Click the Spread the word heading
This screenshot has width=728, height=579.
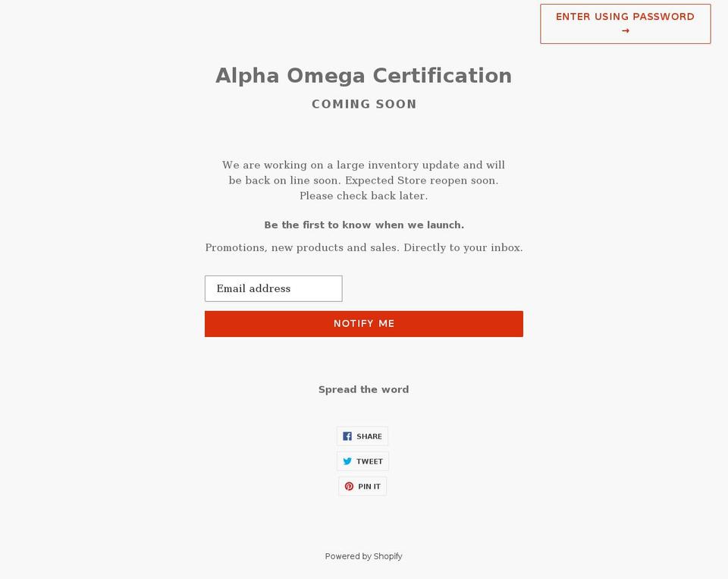coord(364,389)
